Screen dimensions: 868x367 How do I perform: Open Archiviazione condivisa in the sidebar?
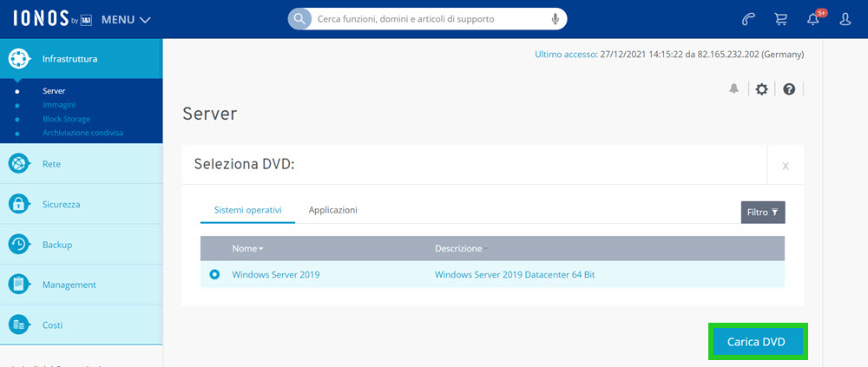(x=82, y=133)
